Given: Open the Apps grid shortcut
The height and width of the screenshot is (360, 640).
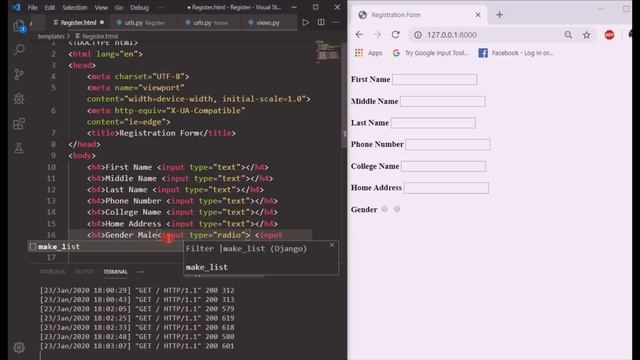Looking at the screenshot, I should click(369, 53).
